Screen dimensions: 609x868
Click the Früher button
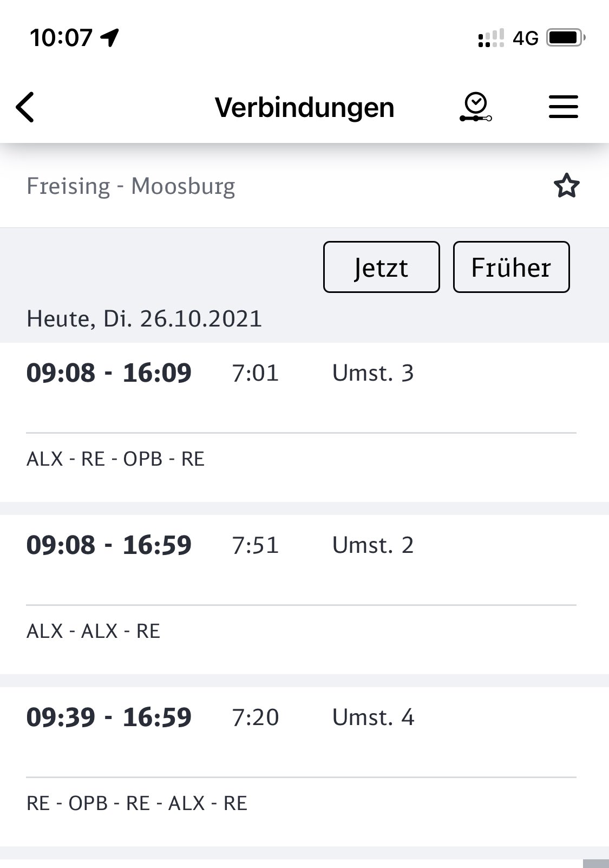click(512, 267)
